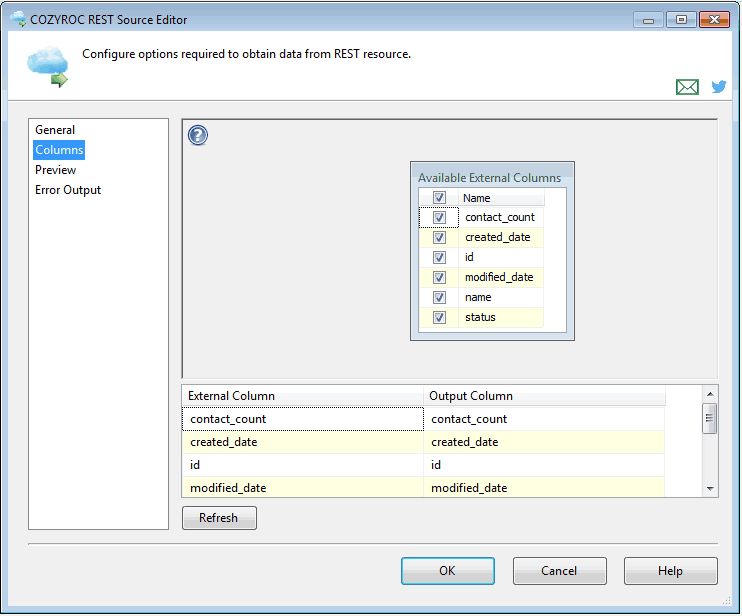Select the status row name text
Image resolution: width=742 pixels, height=616 pixels.
click(x=480, y=317)
